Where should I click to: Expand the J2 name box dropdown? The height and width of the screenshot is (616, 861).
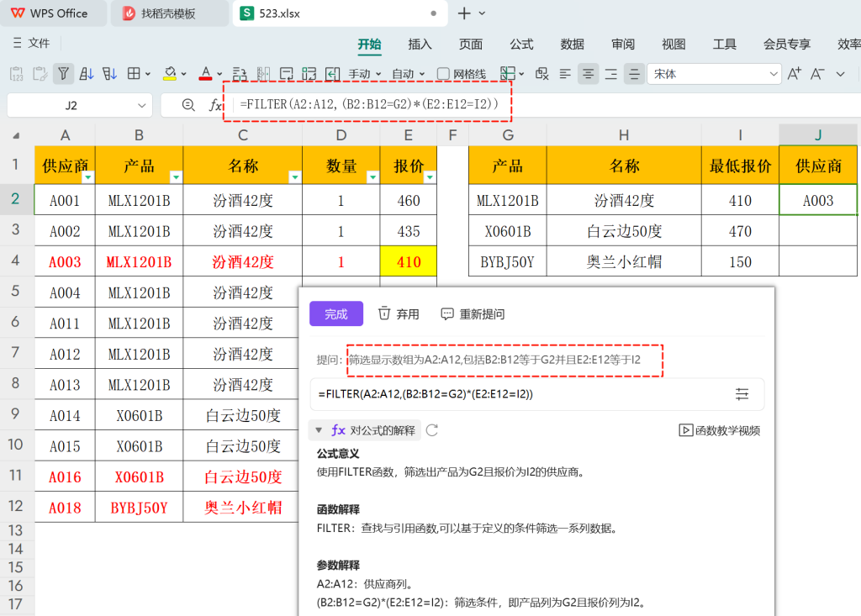[141, 105]
